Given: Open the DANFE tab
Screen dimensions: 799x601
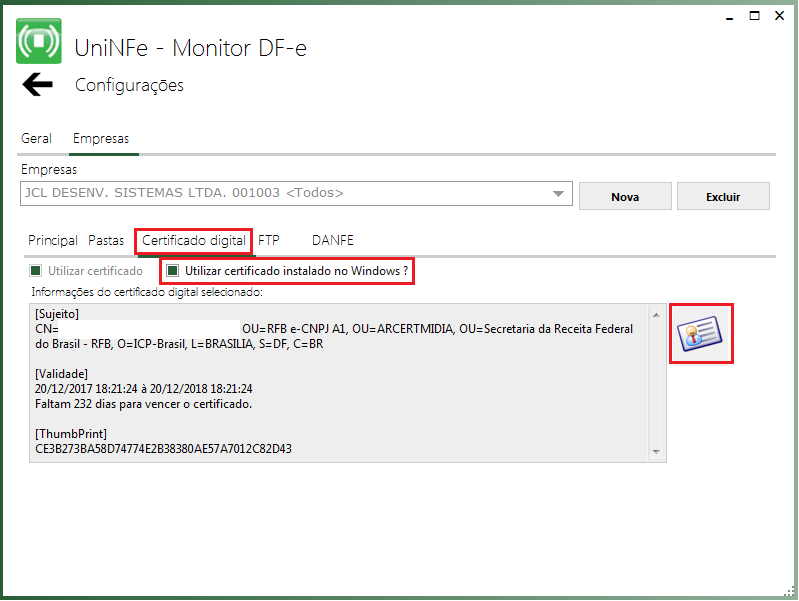Looking at the screenshot, I should pos(333,240).
